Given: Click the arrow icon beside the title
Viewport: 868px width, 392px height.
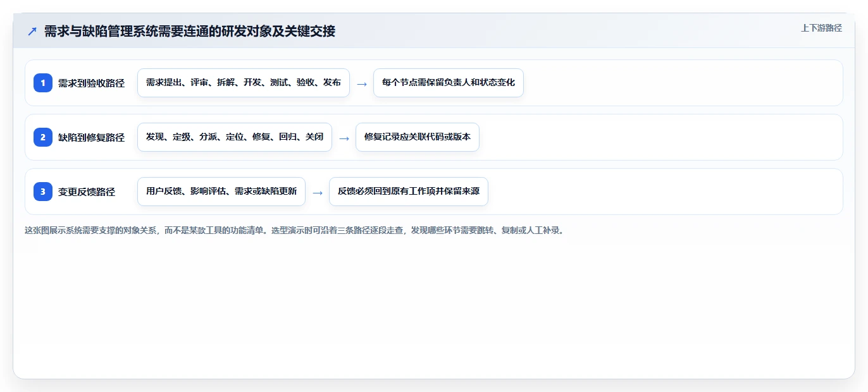Looking at the screenshot, I should tap(32, 31).
